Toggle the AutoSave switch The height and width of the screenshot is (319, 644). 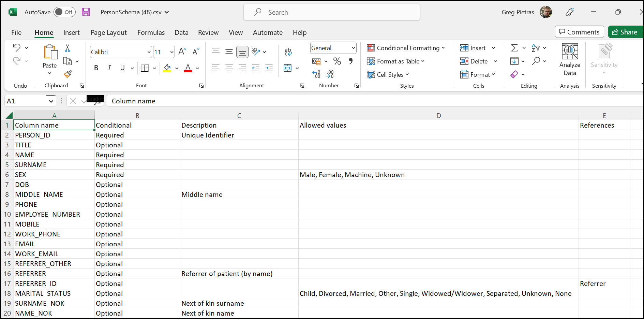coord(64,12)
